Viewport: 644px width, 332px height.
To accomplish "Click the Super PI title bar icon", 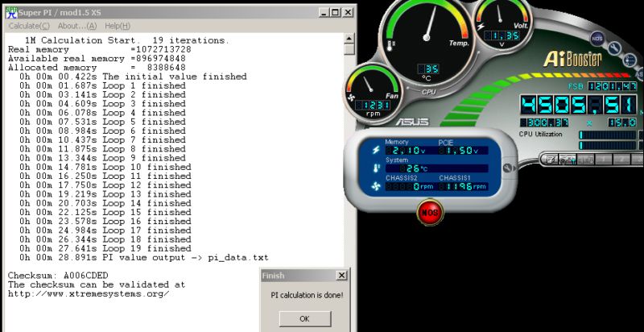I will 11,12.
